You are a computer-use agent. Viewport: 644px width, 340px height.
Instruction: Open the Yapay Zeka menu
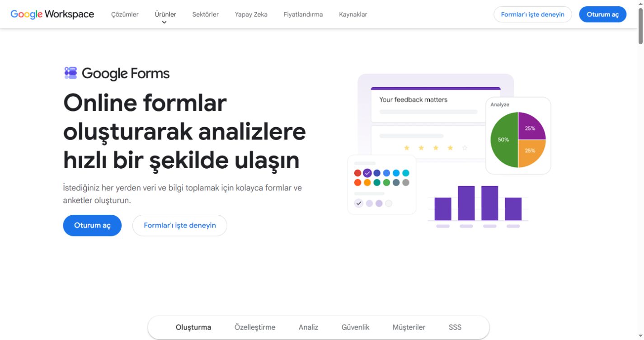(x=251, y=14)
